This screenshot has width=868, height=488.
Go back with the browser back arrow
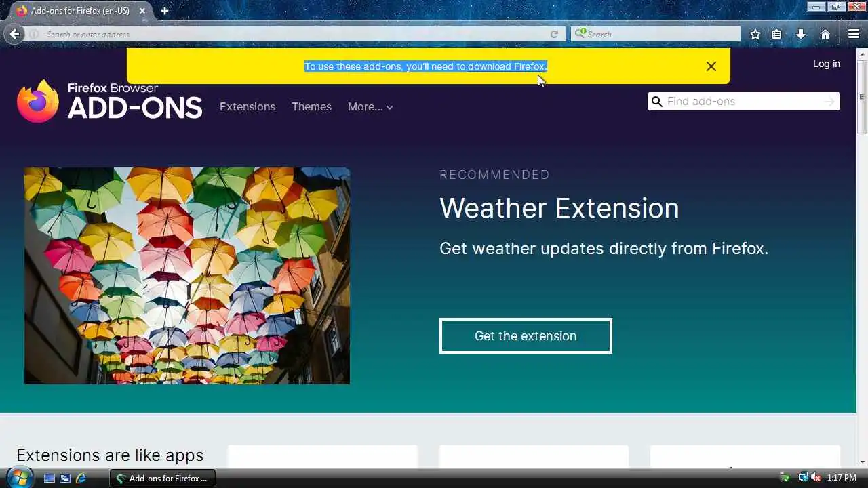click(15, 34)
